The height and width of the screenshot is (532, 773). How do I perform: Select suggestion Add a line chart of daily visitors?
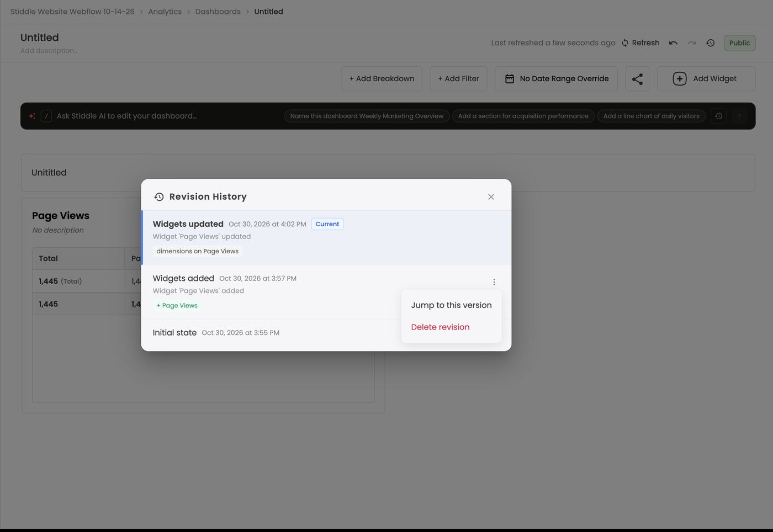click(651, 116)
